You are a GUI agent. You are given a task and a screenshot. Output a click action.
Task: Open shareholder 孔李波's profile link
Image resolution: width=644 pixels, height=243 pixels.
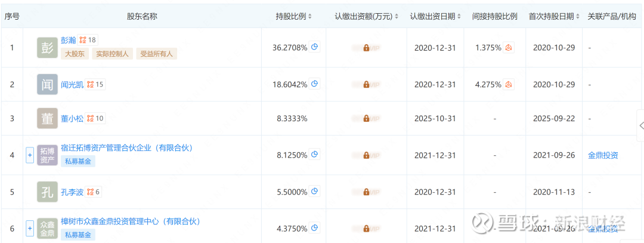tap(72, 192)
